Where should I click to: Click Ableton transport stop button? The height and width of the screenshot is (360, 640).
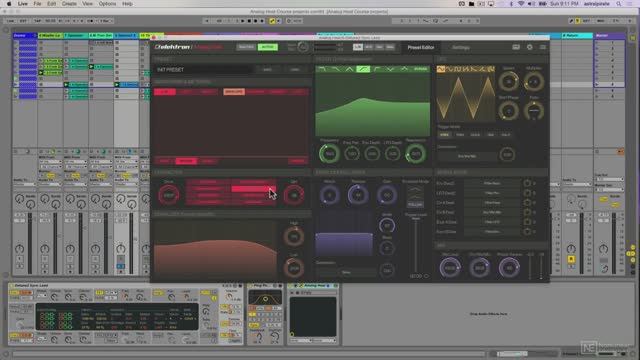(249, 20)
